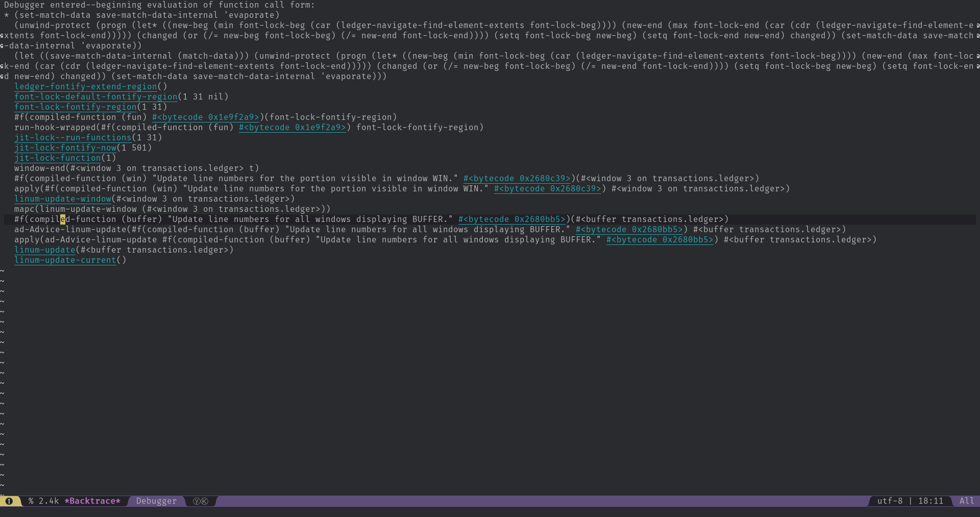
Task: Open the font-lock-fontify-region function link
Action: (76, 107)
